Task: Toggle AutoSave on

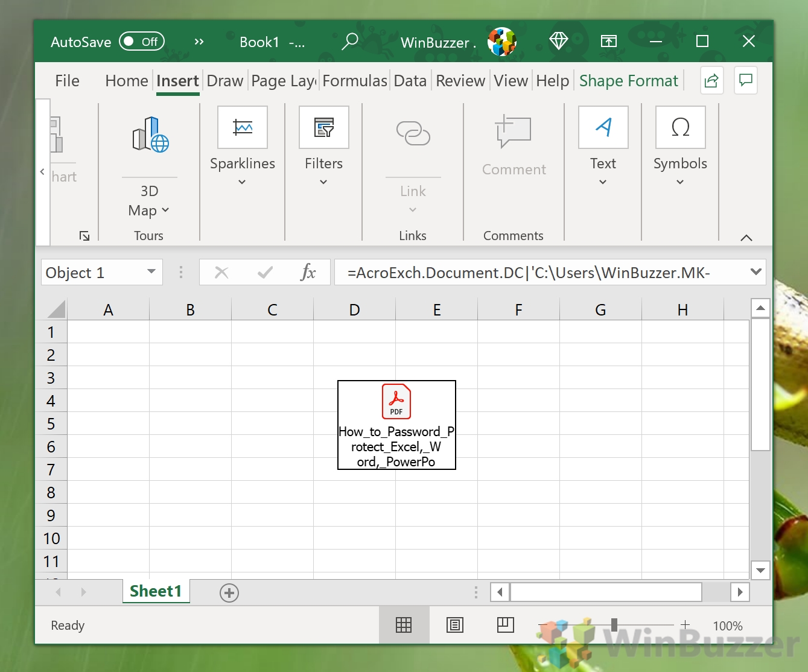Action: pos(142,42)
